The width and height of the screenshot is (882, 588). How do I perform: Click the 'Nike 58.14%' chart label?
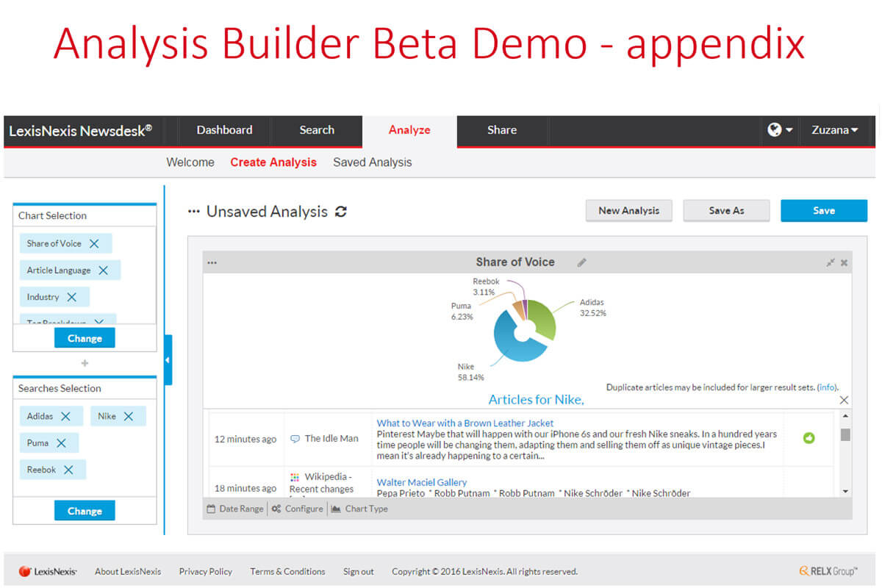[470, 372]
